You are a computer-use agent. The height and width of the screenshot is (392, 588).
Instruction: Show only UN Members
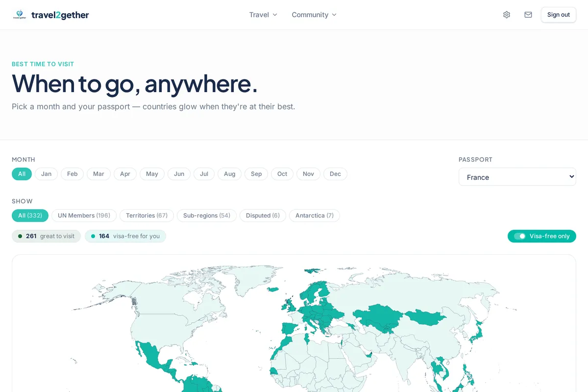(84, 216)
